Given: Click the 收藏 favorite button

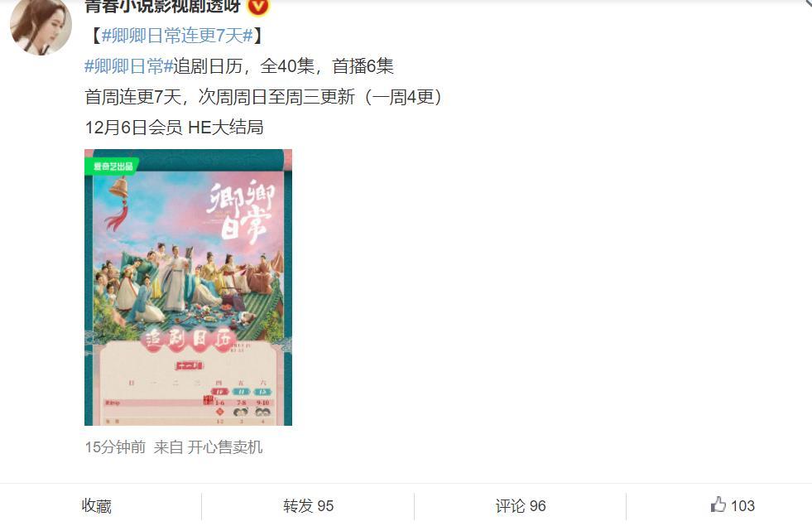Looking at the screenshot, I should (x=96, y=505).
